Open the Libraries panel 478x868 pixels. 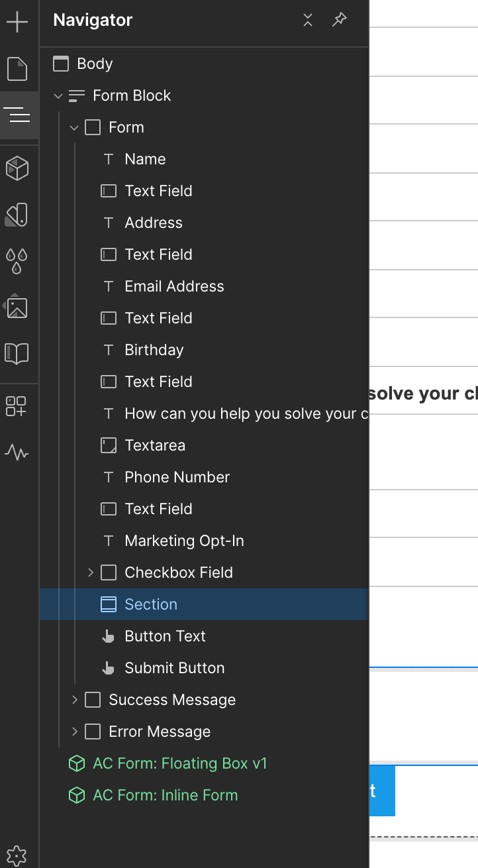[x=18, y=353]
